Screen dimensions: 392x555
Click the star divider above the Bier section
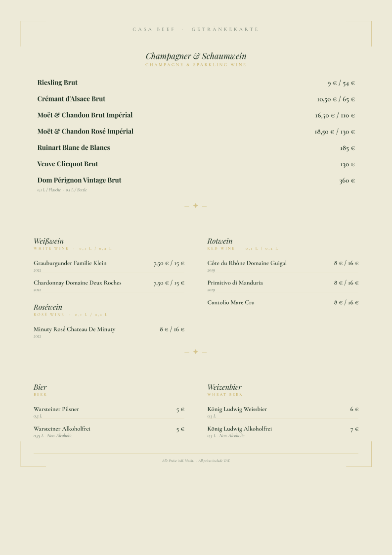coord(196,352)
